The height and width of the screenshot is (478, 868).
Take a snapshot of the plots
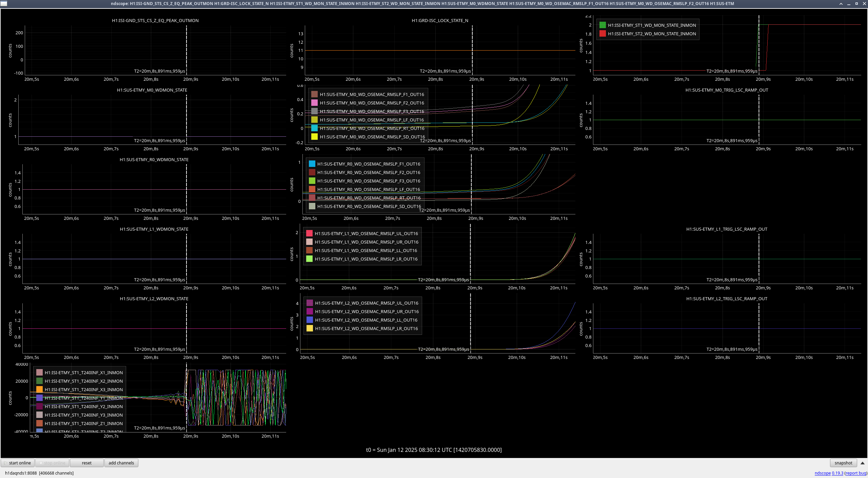(843, 463)
